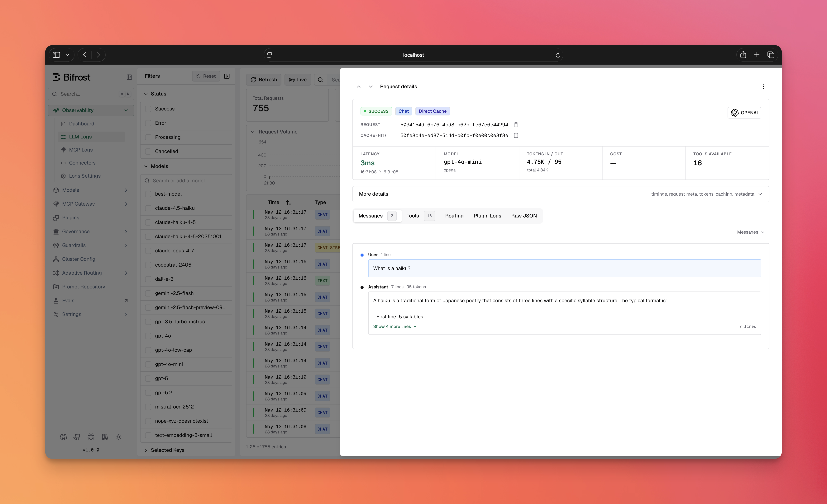Select the May 12 16:31:10 log row
Viewport: 827px width, 504px height.
(x=293, y=380)
